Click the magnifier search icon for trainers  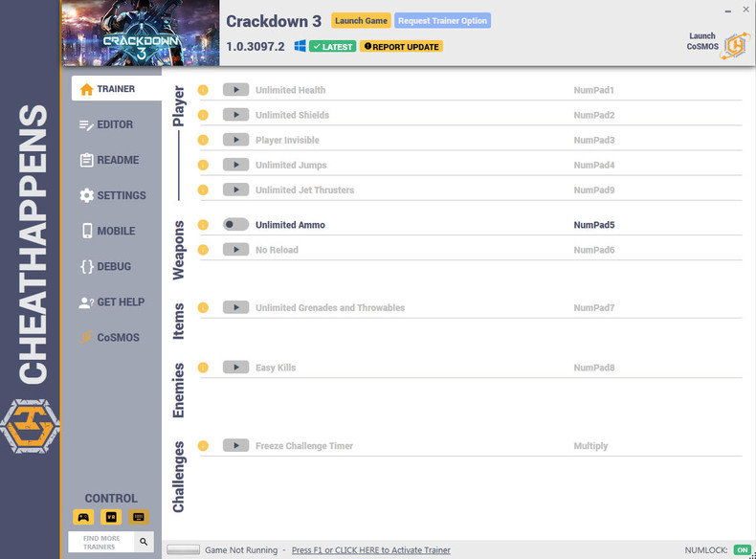144,542
